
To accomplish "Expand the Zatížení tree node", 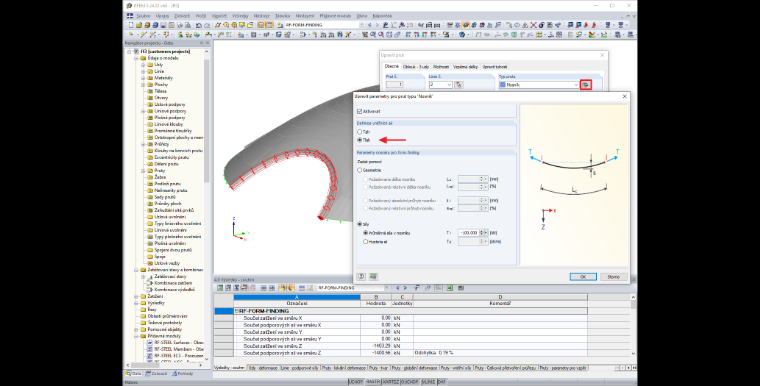I will (x=136, y=296).
